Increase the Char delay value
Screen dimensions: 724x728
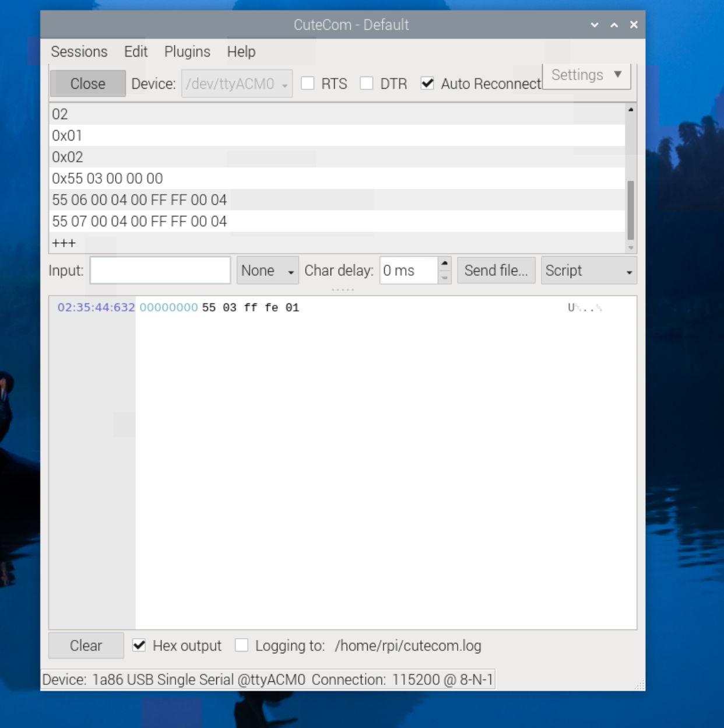pyautogui.click(x=445, y=264)
